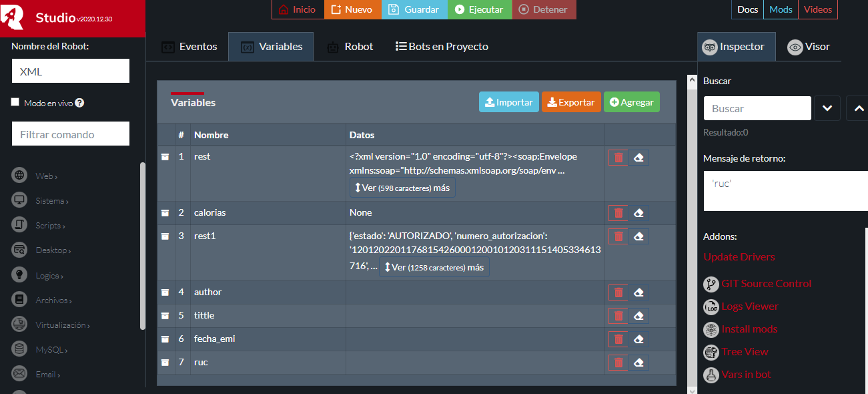Screen dimensions: 868x394
Task: Click the Filtrar comando input field
Action: pos(71,134)
